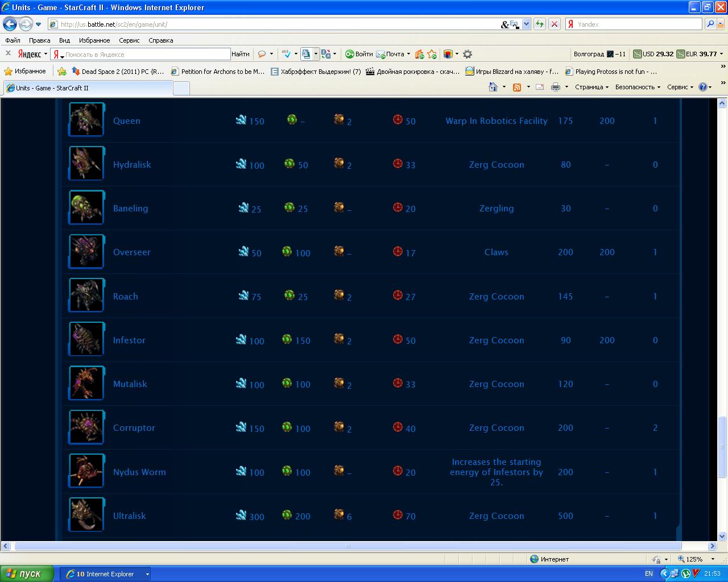Click the Baneling unit portrait icon
This screenshot has width=728, height=582.
click(86, 207)
